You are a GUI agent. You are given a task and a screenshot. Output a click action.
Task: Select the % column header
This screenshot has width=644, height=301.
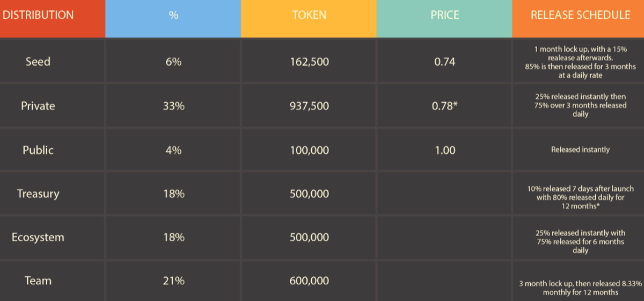[173, 16]
